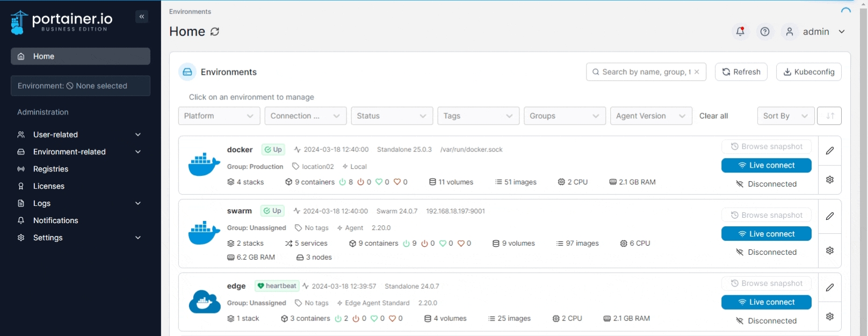Screen dimensions: 868x336
Task: Open Licenses from the sidebar
Action: coord(48,186)
